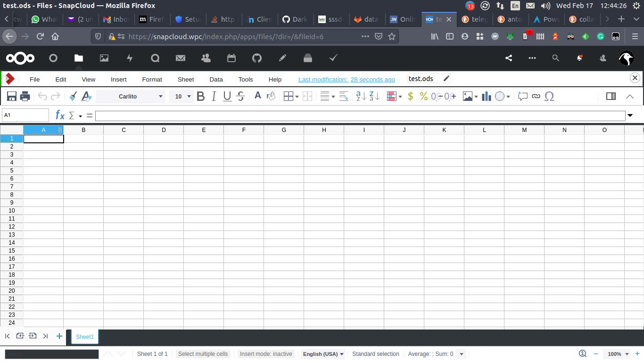Toggle the sidebar panel
Screen dimensions: 644x362
611,97
